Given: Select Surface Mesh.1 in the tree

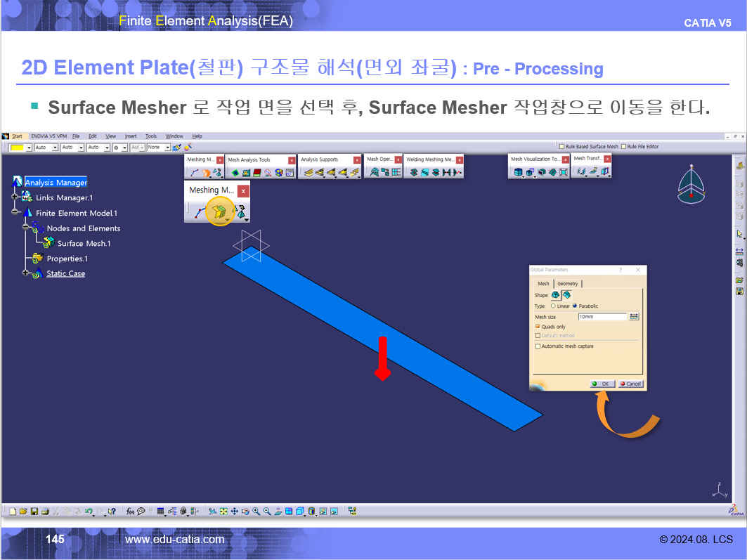Looking at the screenshot, I should pos(84,243).
